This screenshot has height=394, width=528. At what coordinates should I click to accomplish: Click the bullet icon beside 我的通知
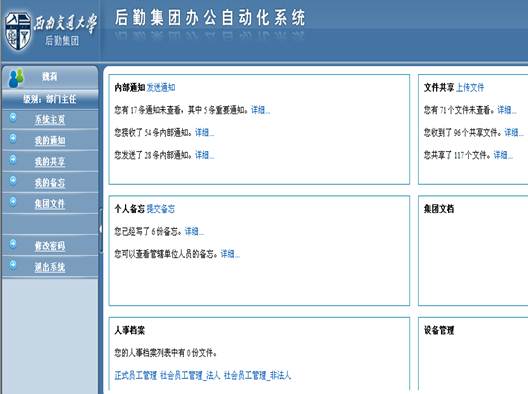[13, 138]
